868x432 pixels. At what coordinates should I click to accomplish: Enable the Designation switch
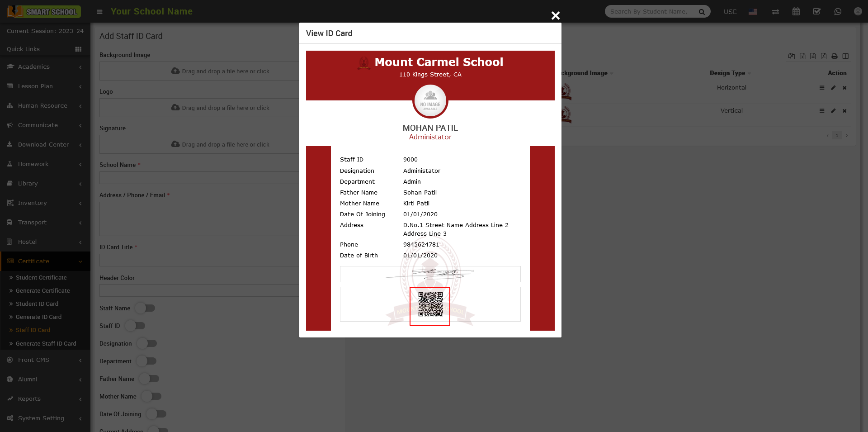pyautogui.click(x=147, y=343)
